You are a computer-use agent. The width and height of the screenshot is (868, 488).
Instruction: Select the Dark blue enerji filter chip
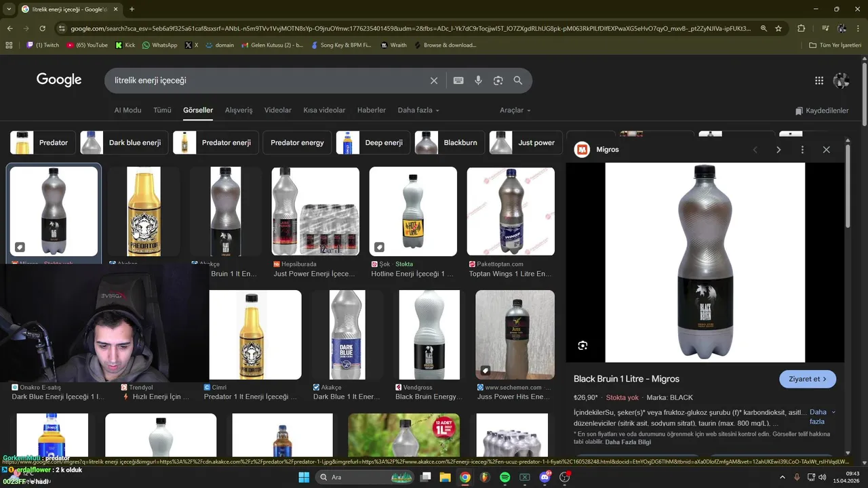point(124,143)
